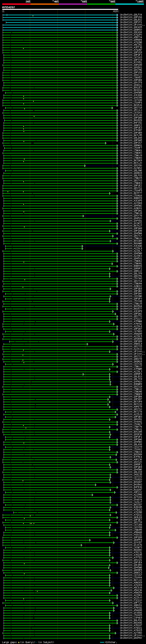Viewport: 146px width, 644px height.
Task: Select the UniRef100_B9IGB5 label
Action: (131, 241)
